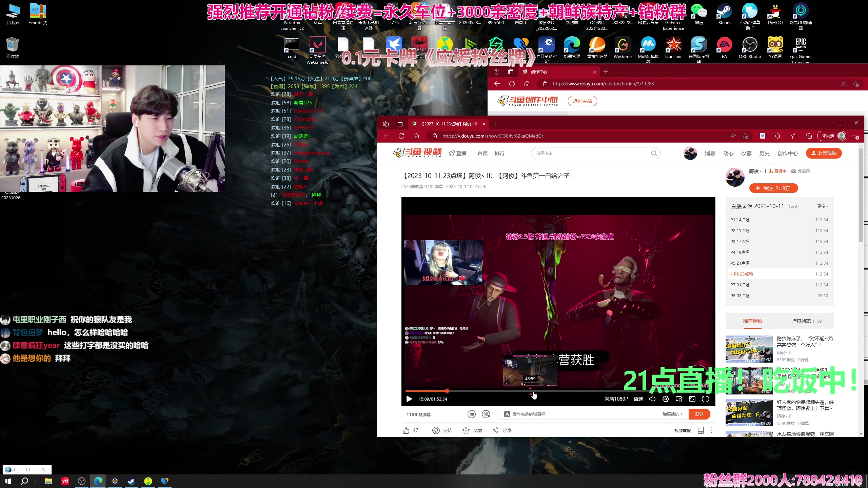The image size is (868, 488).
Task: Click the 分享 share icon
Action: point(495,430)
